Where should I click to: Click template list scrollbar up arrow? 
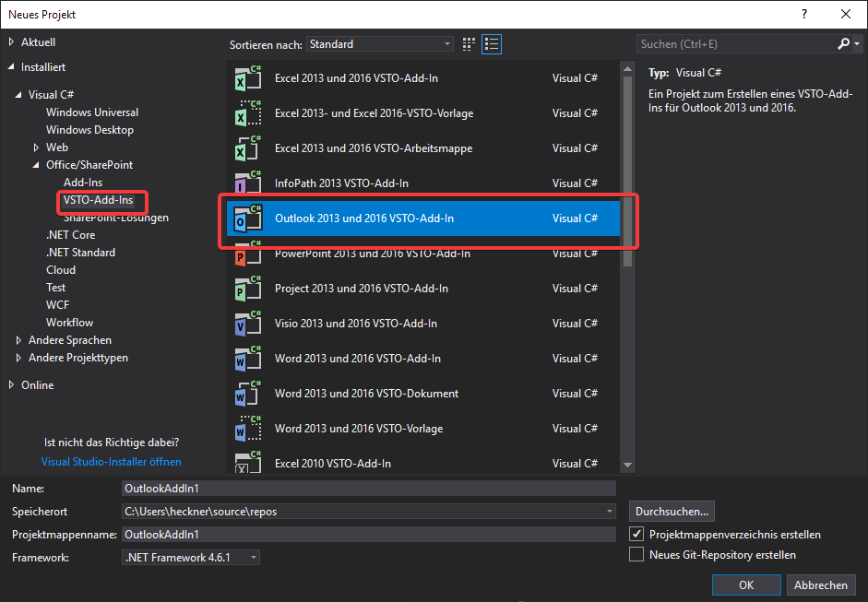coord(627,69)
